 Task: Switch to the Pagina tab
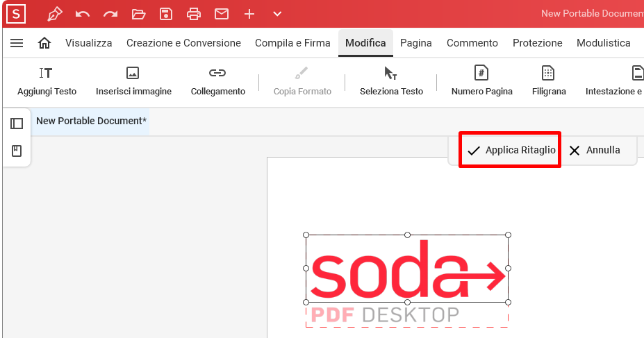click(416, 43)
